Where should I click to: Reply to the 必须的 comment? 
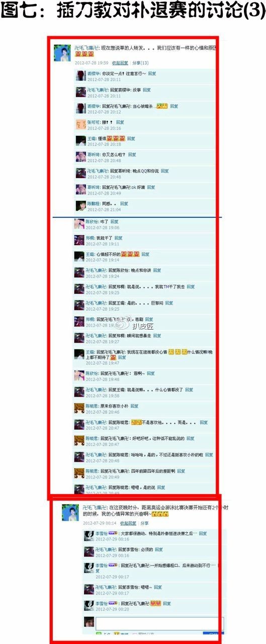pyautogui.click(x=159, y=549)
